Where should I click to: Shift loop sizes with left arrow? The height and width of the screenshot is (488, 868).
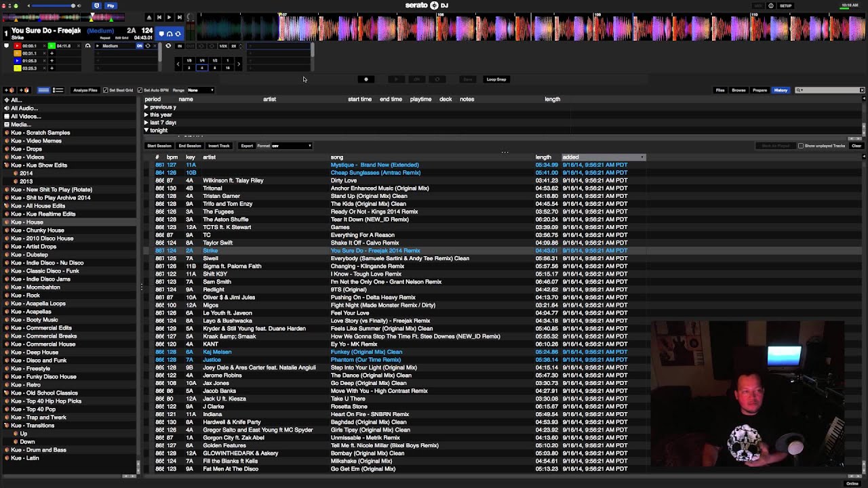[178, 64]
